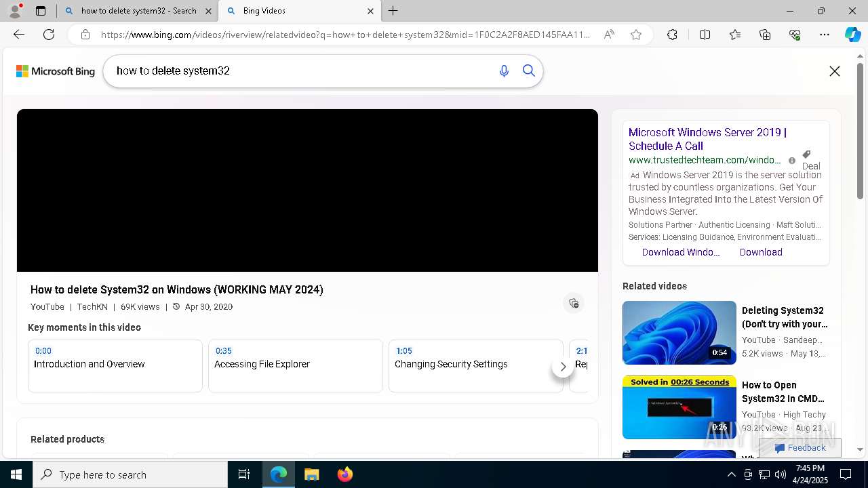Refresh the current page
The image size is (868, 488).
[49, 35]
